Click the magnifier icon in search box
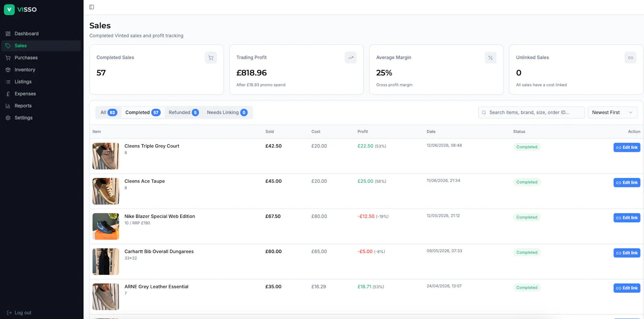 [x=484, y=113]
